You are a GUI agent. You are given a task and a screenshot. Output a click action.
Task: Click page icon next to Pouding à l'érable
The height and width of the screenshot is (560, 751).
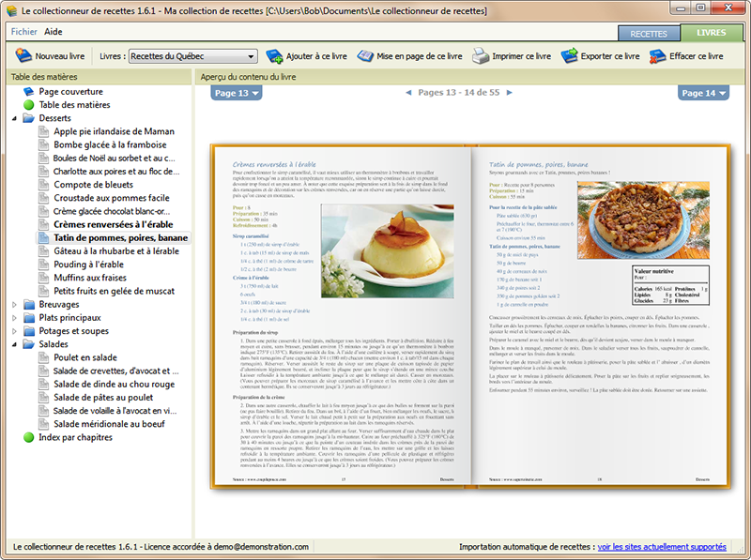tap(43, 265)
